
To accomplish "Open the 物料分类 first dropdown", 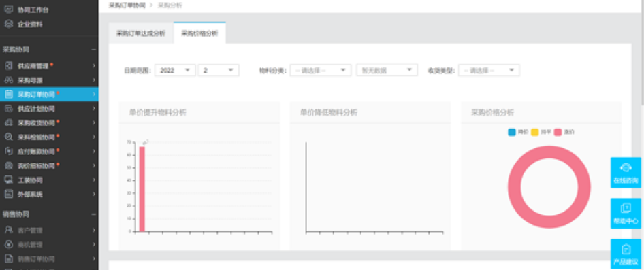I will point(321,70).
